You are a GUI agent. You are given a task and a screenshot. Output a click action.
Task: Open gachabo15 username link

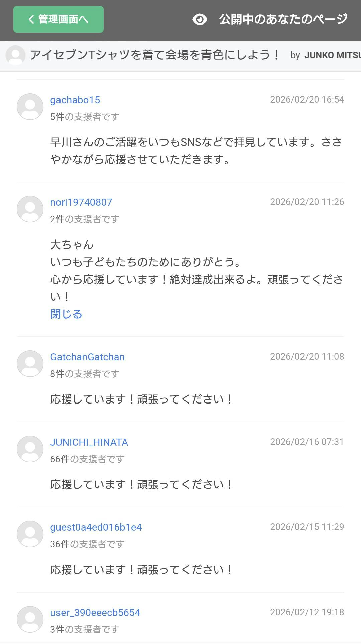coord(75,100)
